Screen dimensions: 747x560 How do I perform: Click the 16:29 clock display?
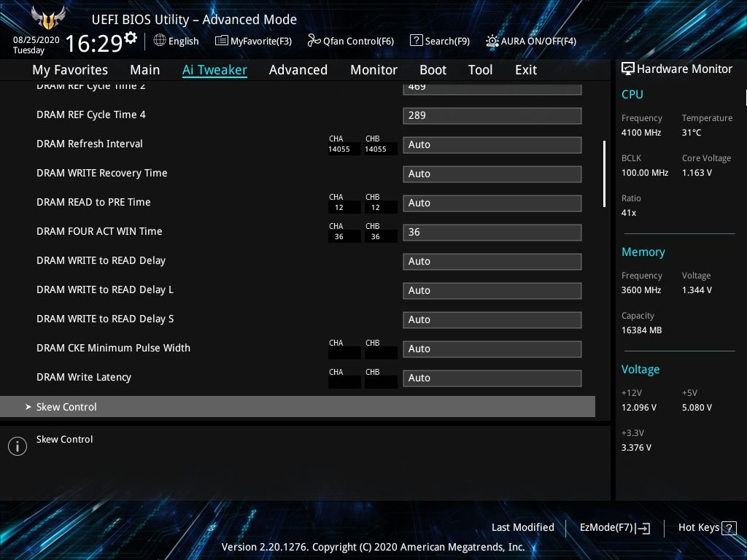(94, 43)
